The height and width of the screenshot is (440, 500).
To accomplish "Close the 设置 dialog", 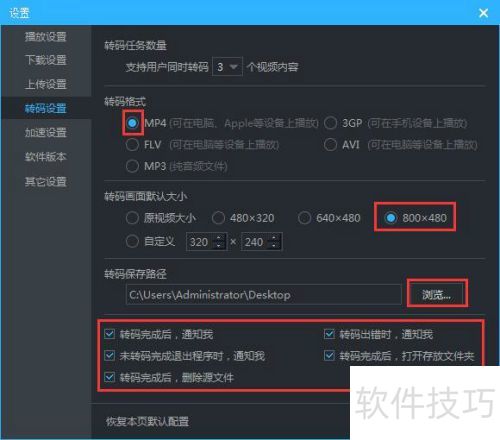I will 483,13.
